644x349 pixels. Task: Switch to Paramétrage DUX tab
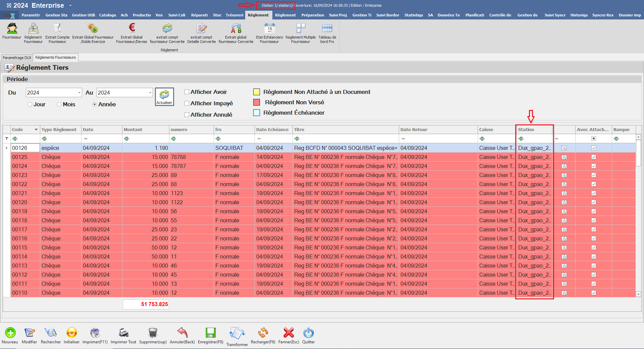click(x=17, y=58)
